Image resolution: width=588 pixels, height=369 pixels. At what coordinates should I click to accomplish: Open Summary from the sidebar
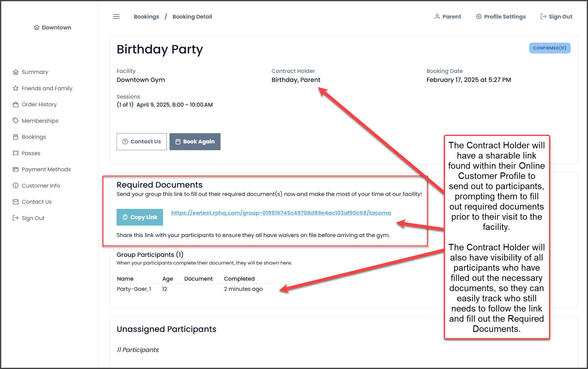coord(35,72)
